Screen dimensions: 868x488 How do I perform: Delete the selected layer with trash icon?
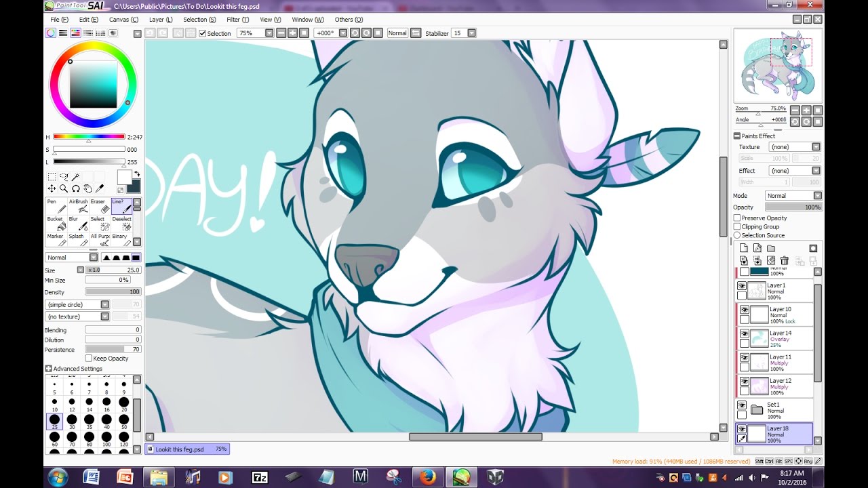785,260
